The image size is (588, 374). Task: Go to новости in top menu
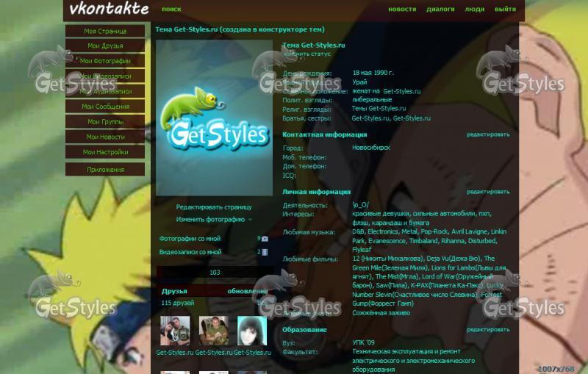click(x=402, y=9)
